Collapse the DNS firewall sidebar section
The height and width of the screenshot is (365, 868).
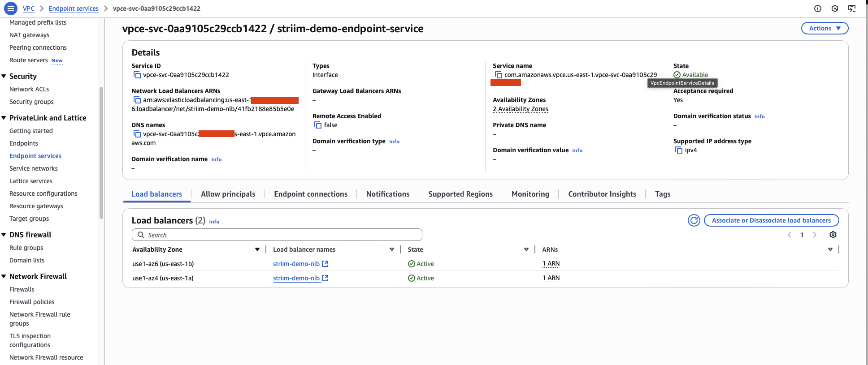tap(4, 235)
